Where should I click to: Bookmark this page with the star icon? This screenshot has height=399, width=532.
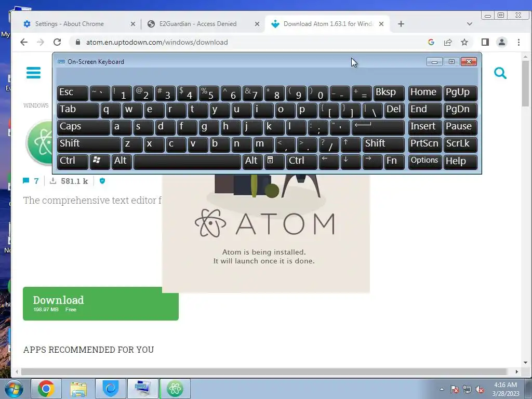(464, 42)
